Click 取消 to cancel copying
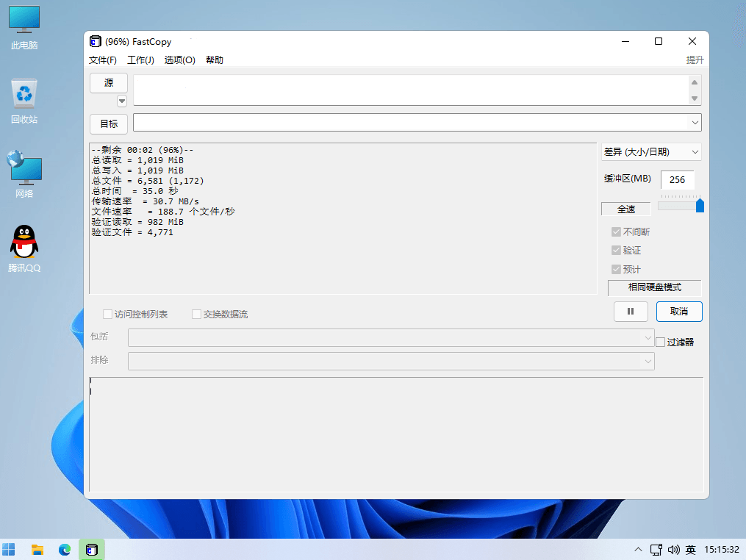 point(679,311)
